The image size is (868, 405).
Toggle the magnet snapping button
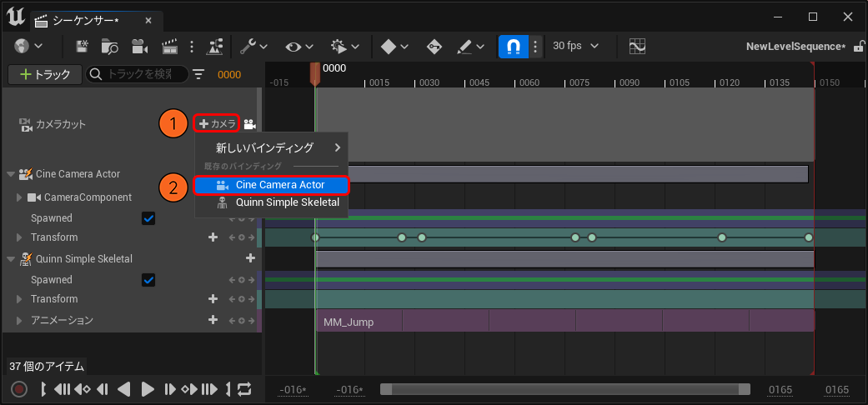click(513, 46)
